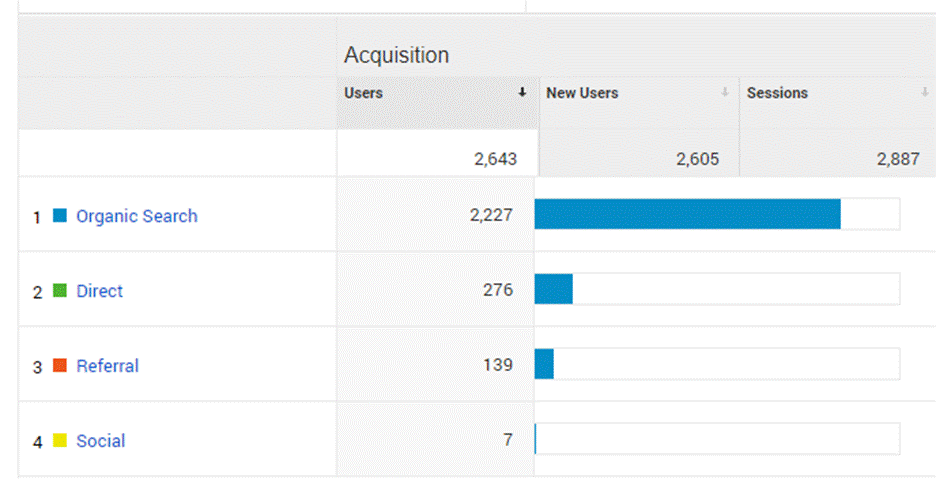The width and height of the screenshot is (936, 492).
Task: Open the Social channel link
Action: coord(101,441)
